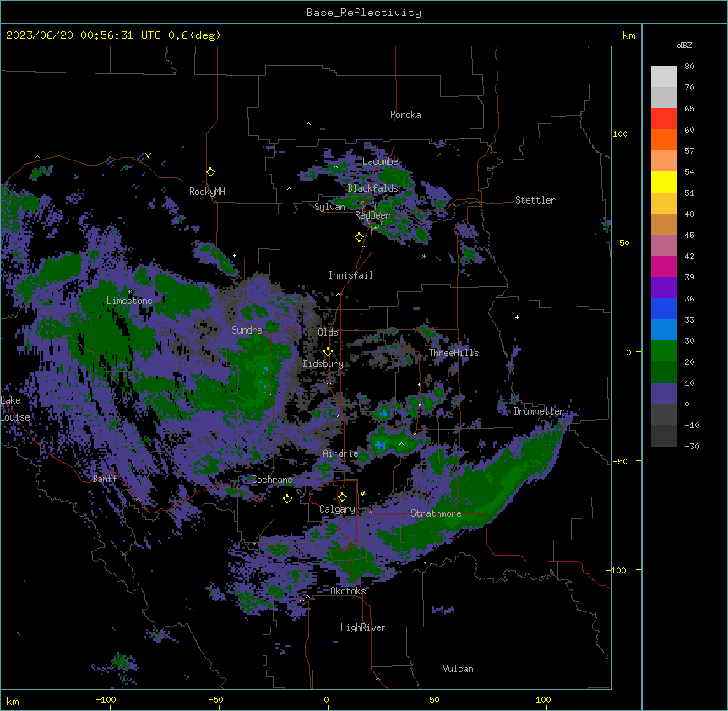Select the Limestone label
This screenshot has height=711, width=728.
pos(129,301)
